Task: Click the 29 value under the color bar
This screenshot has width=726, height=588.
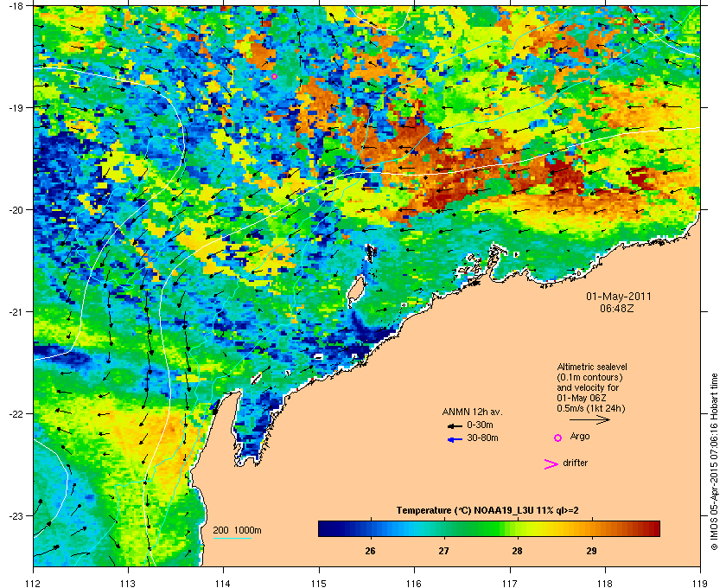Action: coord(591,552)
